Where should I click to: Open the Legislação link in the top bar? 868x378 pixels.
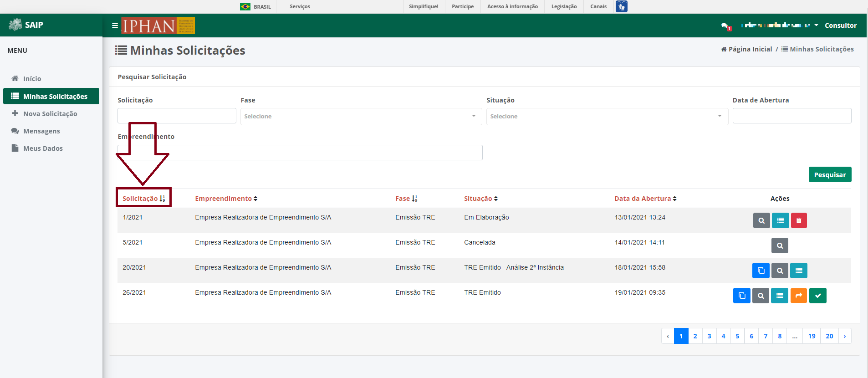(564, 6)
